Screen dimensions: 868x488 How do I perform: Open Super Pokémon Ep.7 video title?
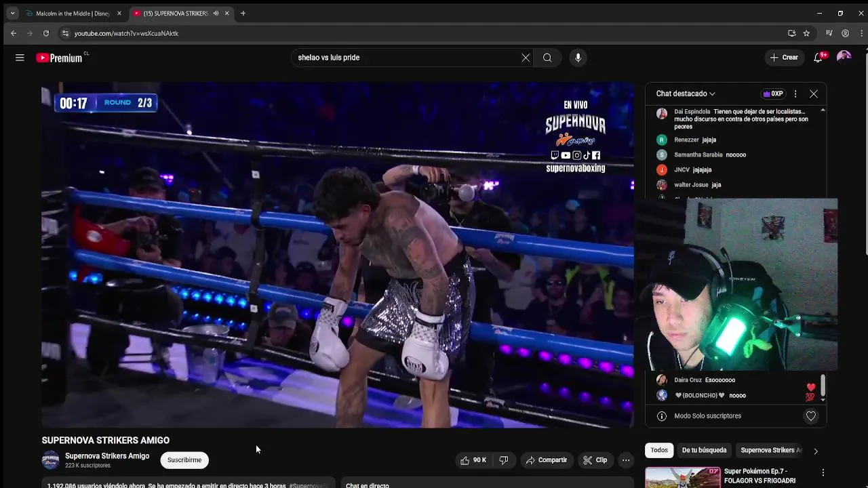[x=759, y=476]
